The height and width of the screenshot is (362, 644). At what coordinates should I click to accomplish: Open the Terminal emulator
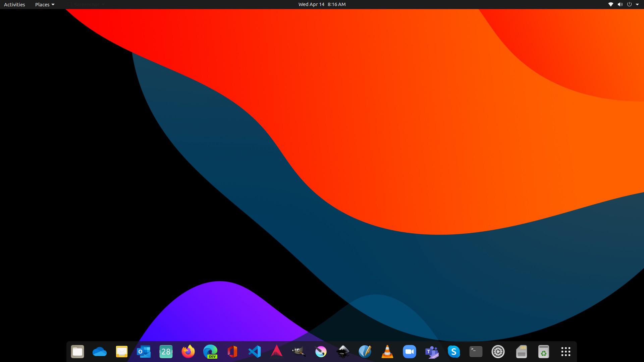click(x=476, y=352)
